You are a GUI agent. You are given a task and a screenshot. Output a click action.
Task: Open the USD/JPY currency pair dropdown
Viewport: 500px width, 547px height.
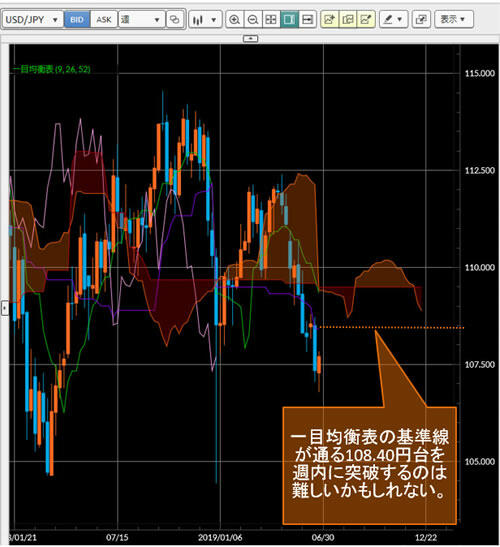pyautogui.click(x=32, y=20)
